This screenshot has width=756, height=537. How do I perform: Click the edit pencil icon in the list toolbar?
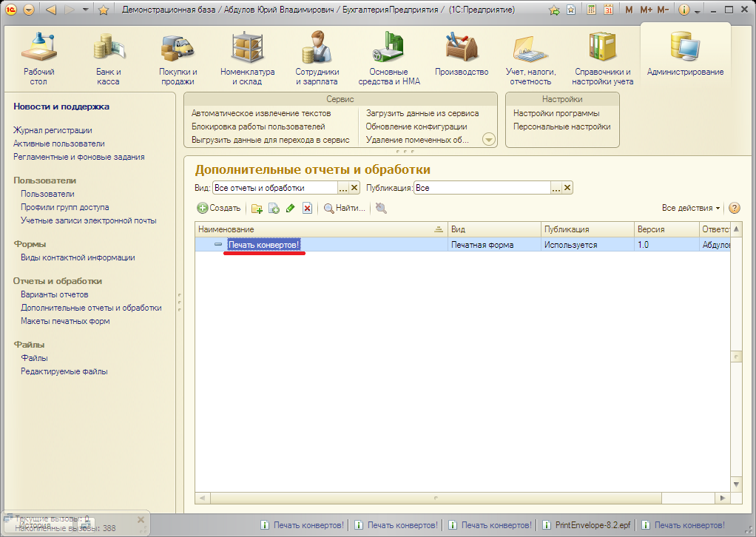[x=290, y=209]
